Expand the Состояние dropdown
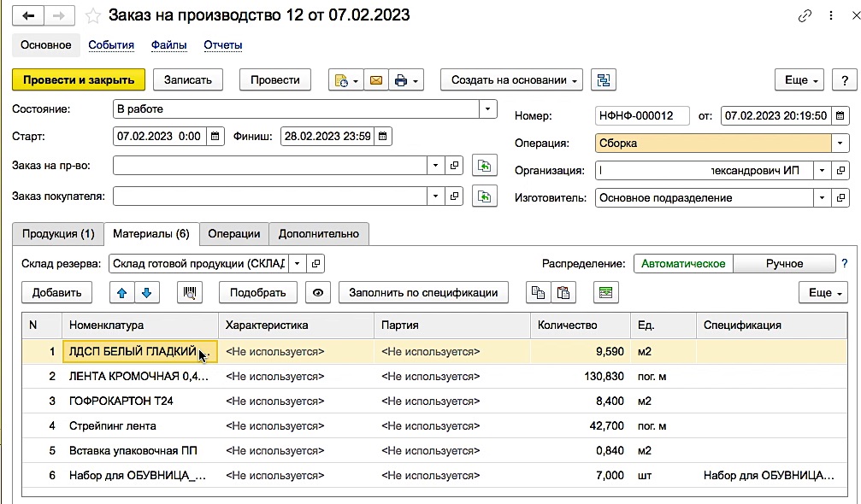Image resolution: width=861 pixels, height=504 pixels. [487, 109]
